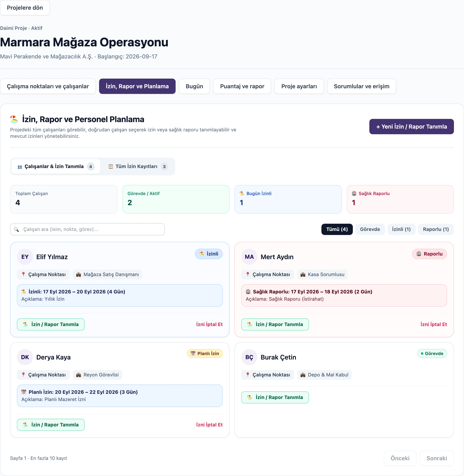Viewport: 464px width, 476px height.
Task: Click Elif Yılmaz EY avatar
Action: point(25,257)
